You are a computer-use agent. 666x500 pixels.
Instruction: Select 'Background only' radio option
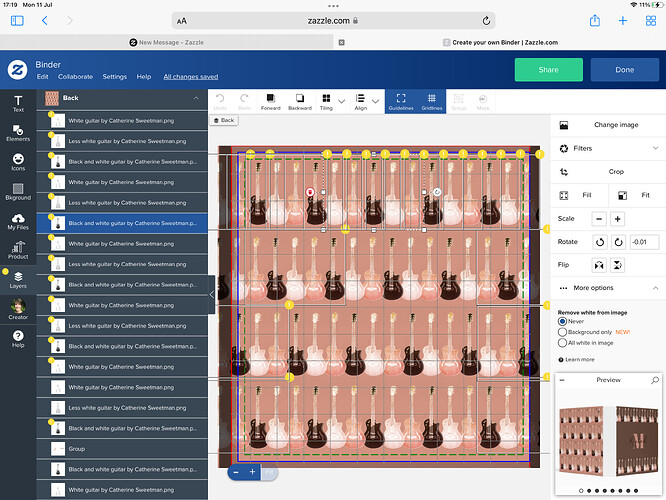[x=562, y=332]
